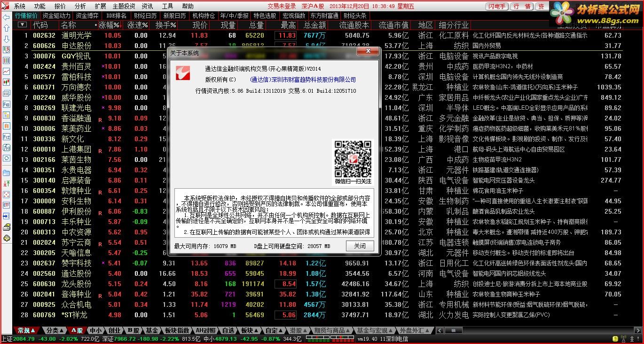The height and width of the screenshot is (344, 644).
Task: Sort by the 换手% column header
Action: (166, 25)
